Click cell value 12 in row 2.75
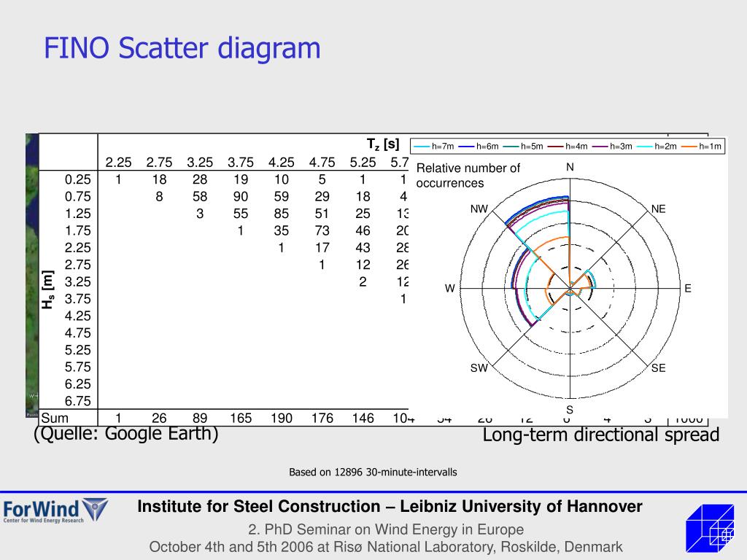 tap(363, 265)
